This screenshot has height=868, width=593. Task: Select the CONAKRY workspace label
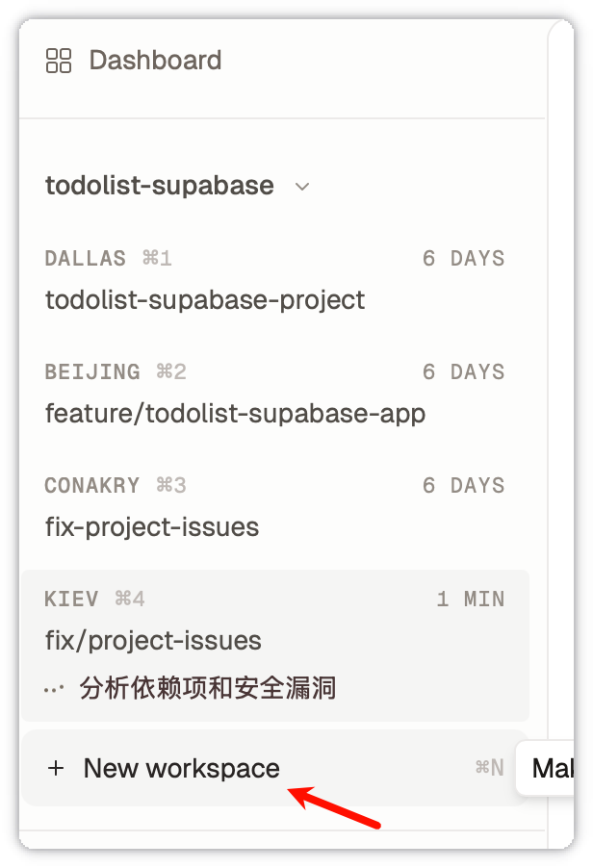[x=92, y=485]
